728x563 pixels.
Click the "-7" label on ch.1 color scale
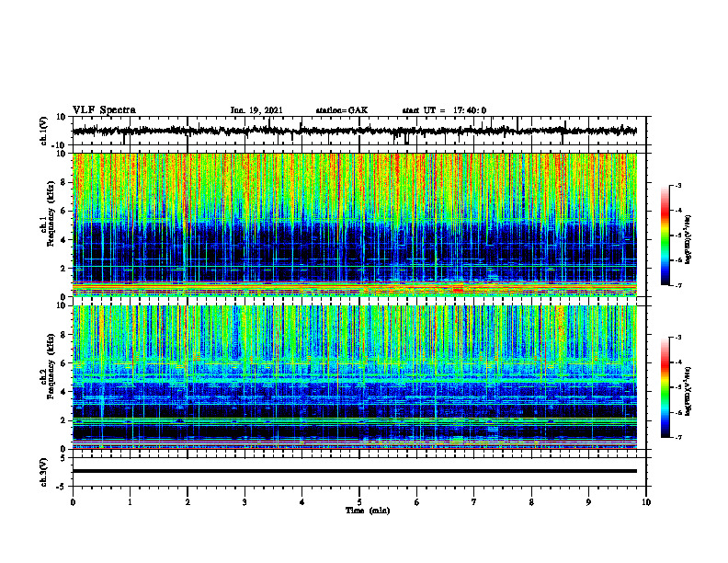tap(678, 285)
